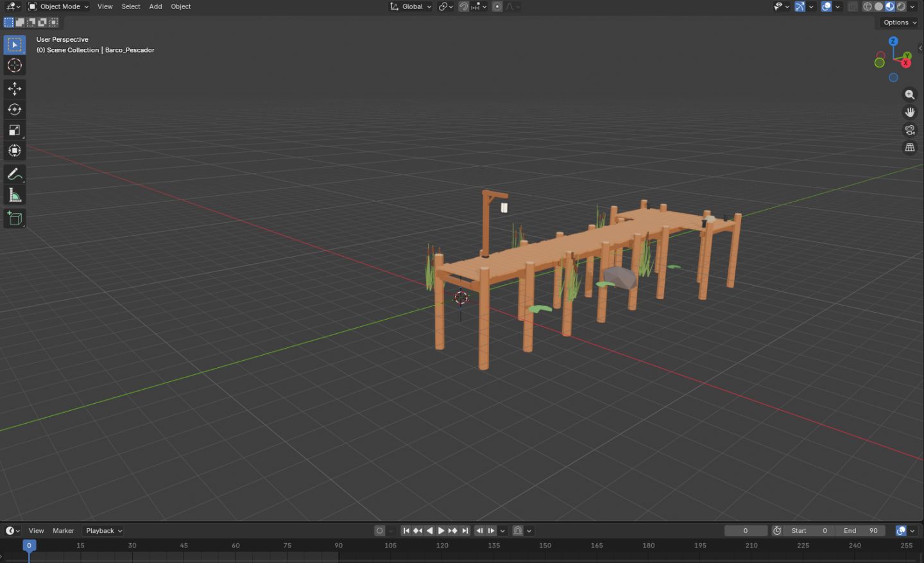924x563 pixels.
Task: Open the timeline Marker menu
Action: point(64,531)
